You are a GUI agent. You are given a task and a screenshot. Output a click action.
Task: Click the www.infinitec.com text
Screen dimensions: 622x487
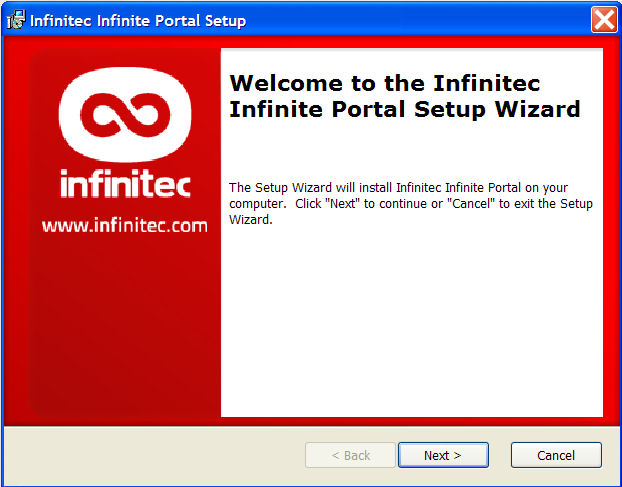[125, 226]
